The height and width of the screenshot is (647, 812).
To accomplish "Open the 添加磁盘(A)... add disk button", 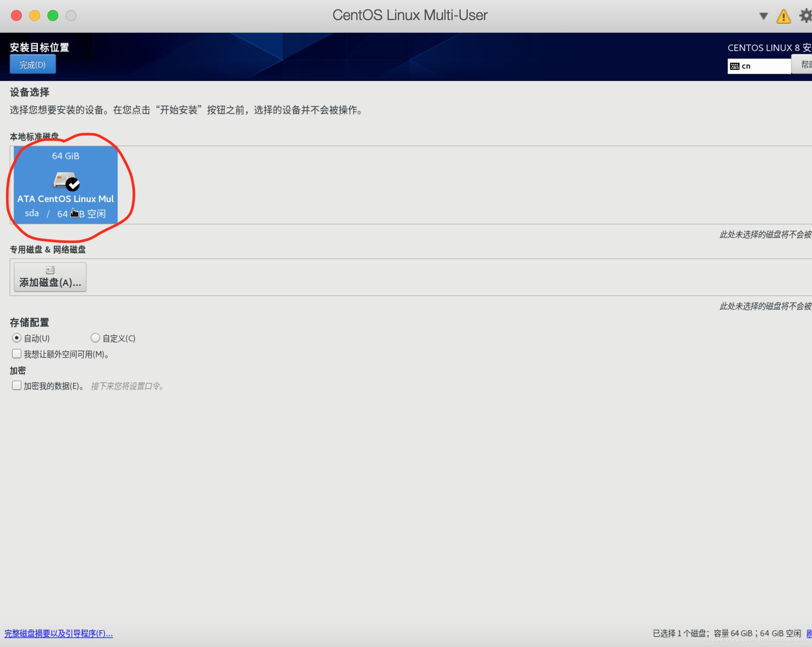I will (50, 277).
